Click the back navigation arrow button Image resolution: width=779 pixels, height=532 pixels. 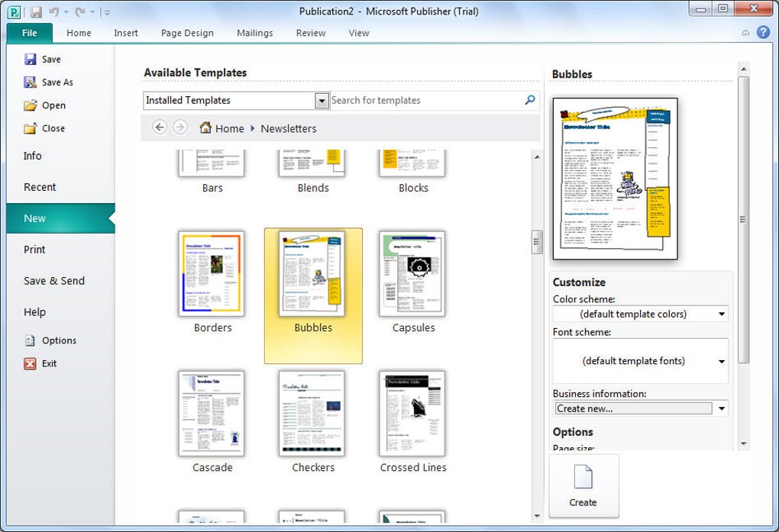(x=160, y=127)
